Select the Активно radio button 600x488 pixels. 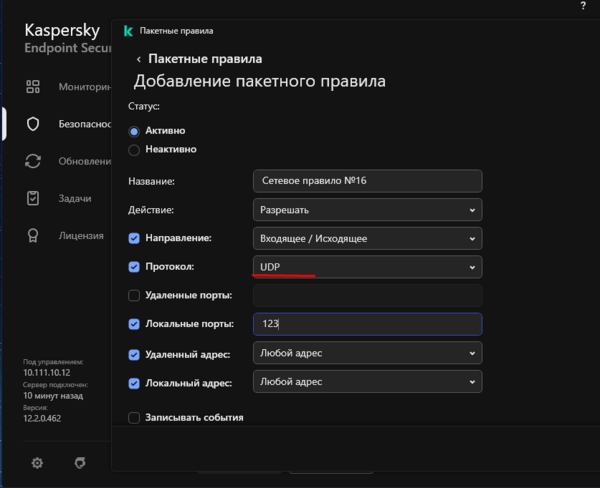pos(134,131)
